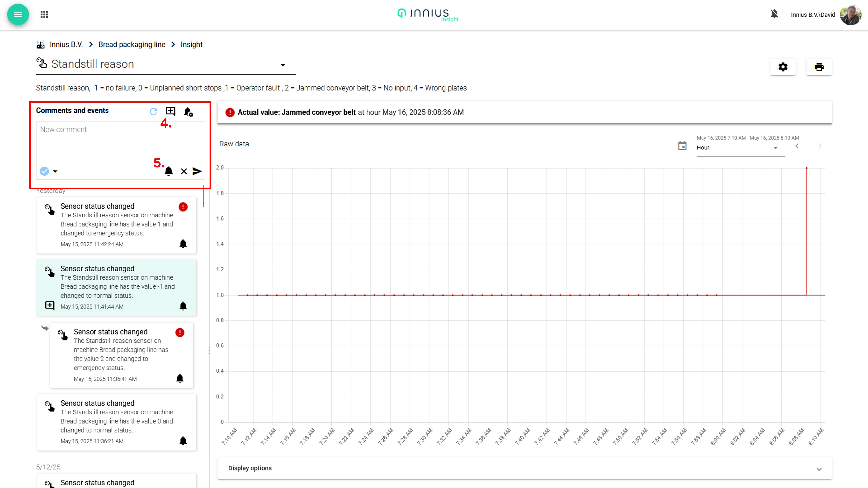Open the Standstill reason sensor dropdown

166,64
